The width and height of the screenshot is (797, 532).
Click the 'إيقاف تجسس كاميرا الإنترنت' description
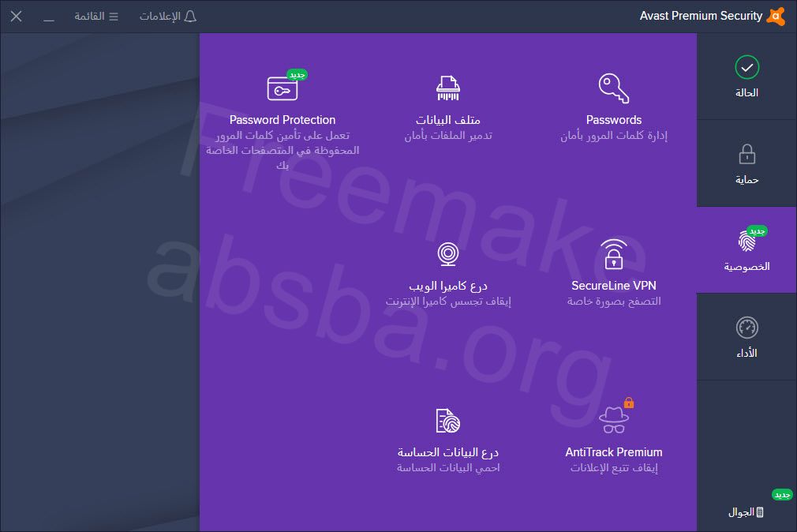(447, 301)
